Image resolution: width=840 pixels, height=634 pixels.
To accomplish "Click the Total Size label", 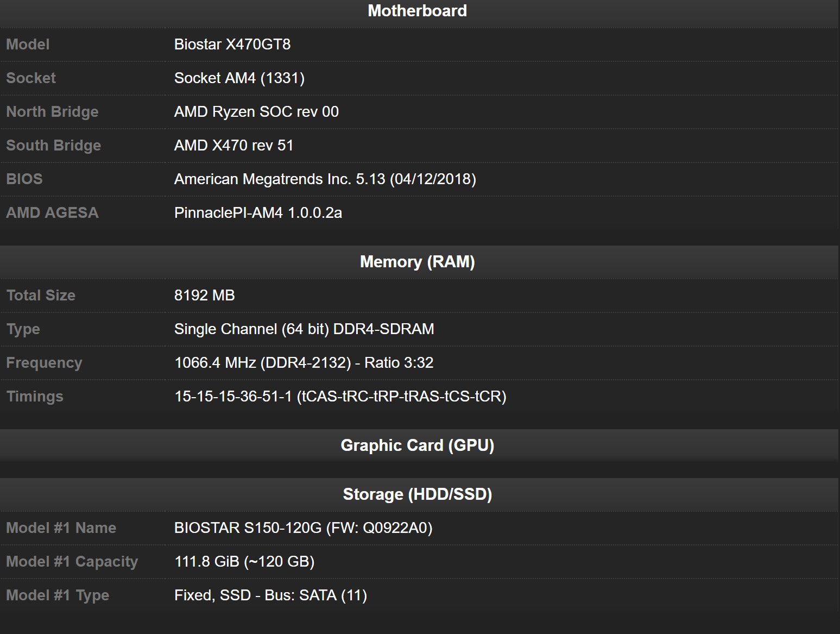I will [x=41, y=296].
